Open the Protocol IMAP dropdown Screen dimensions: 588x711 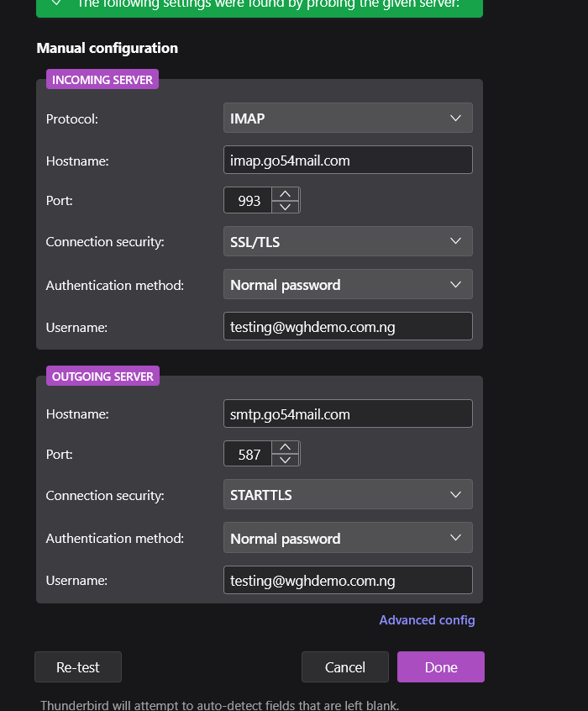click(x=348, y=118)
